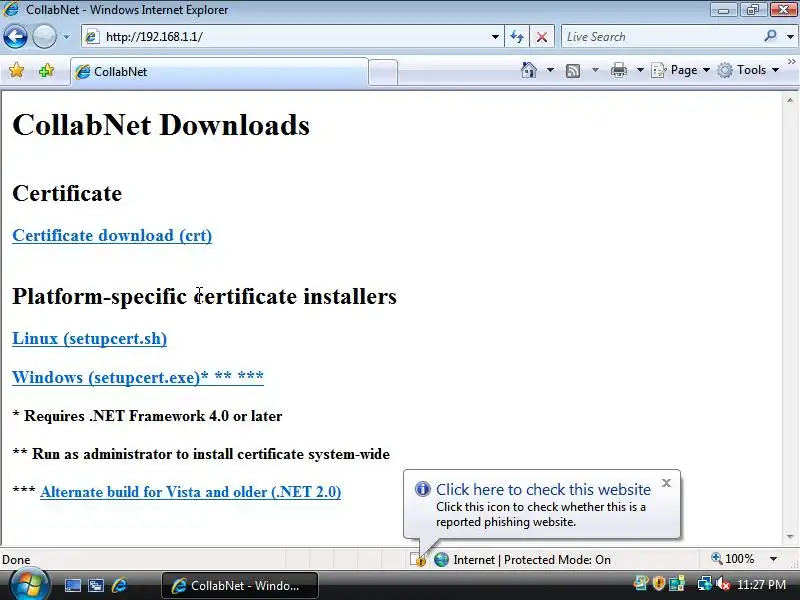Go back with the Back arrow button
The image size is (800, 600).
coord(15,37)
